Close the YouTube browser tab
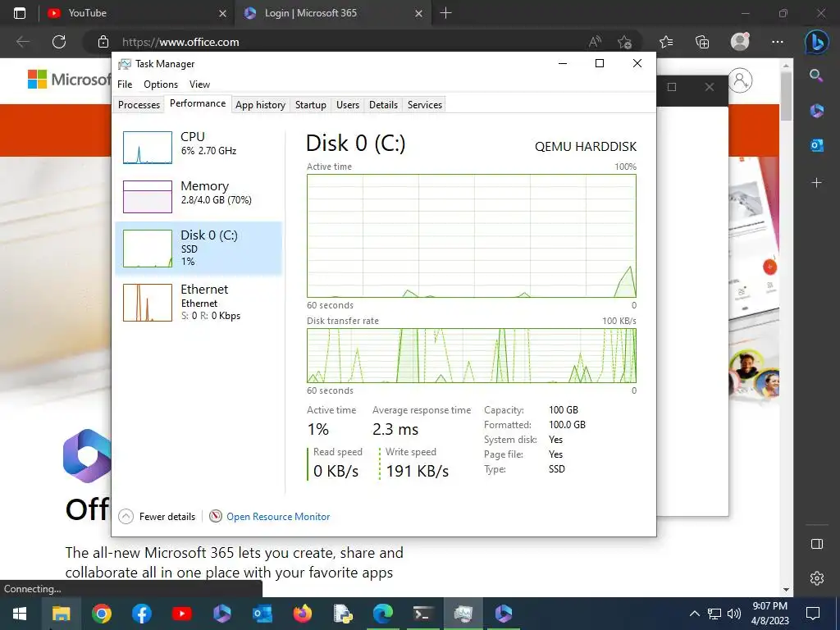 pos(223,13)
